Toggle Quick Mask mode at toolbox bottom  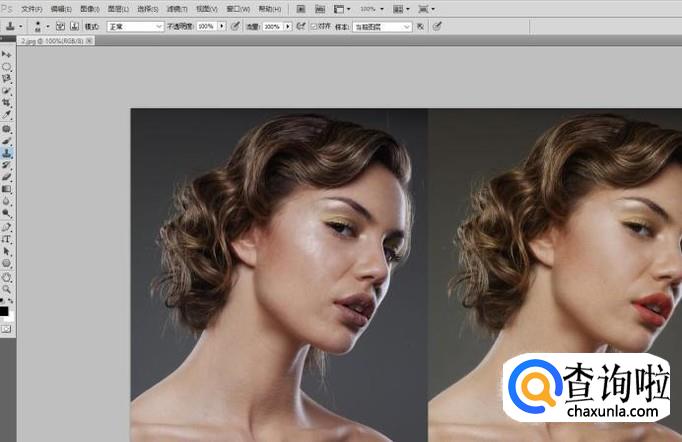pyautogui.click(x=6, y=327)
